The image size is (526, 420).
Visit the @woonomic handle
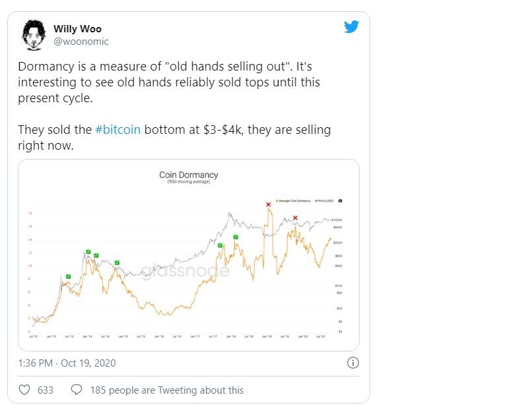[x=81, y=42]
